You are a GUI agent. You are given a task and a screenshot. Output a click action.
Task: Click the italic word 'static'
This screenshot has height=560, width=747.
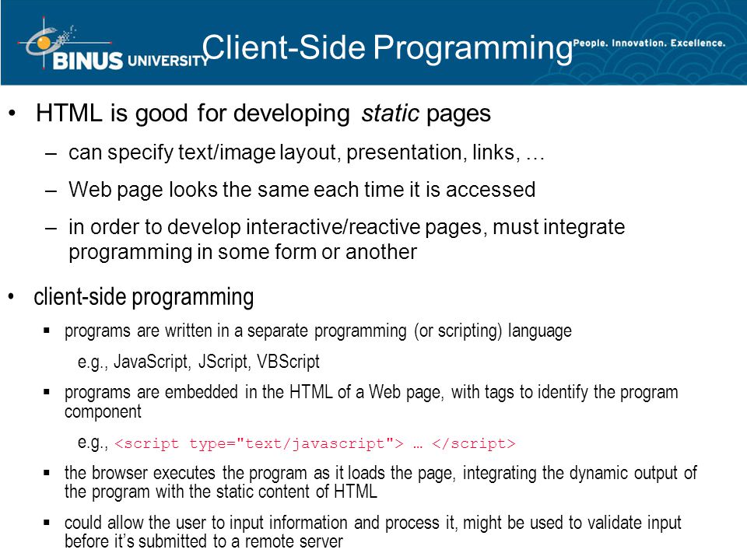390,114
